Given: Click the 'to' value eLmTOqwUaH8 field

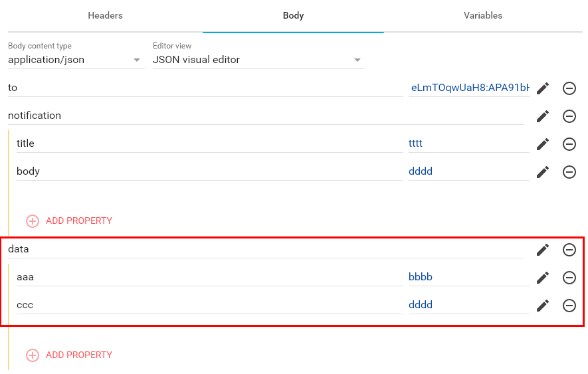Looking at the screenshot, I should click(469, 88).
